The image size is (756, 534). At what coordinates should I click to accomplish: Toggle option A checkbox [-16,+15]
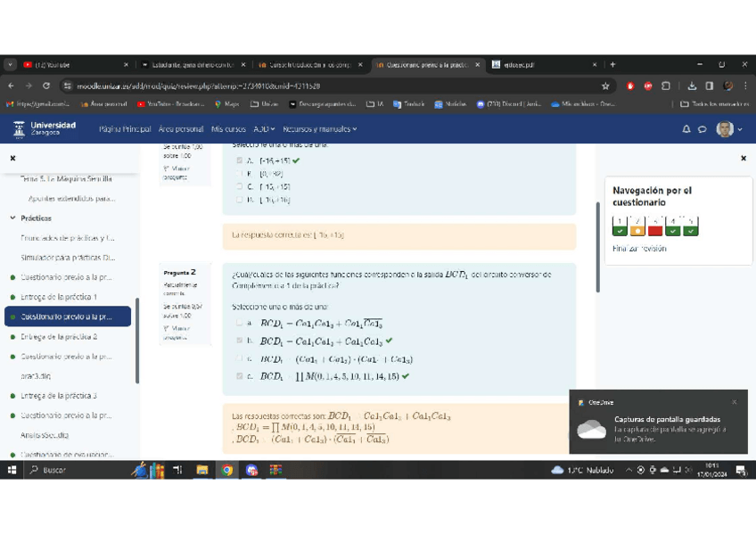coord(240,160)
